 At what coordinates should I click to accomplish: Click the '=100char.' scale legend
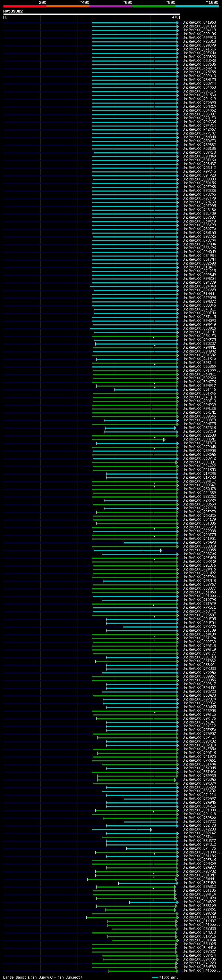(165, 977)
